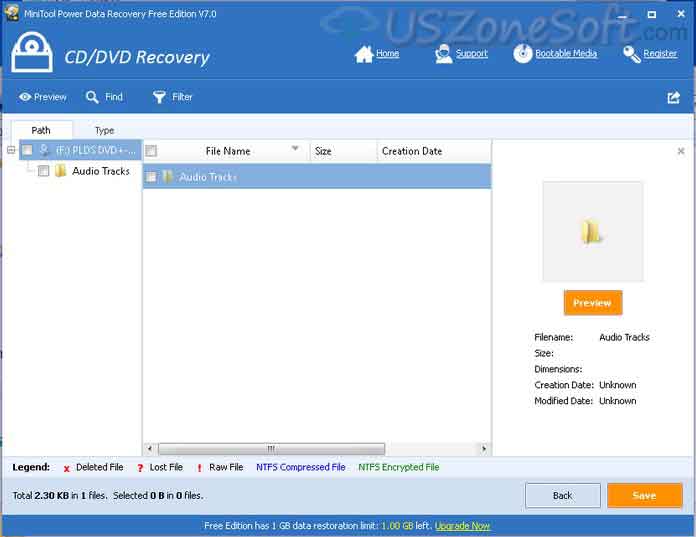
Task: Click the 1.00 GB left text
Action: (406, 526)
